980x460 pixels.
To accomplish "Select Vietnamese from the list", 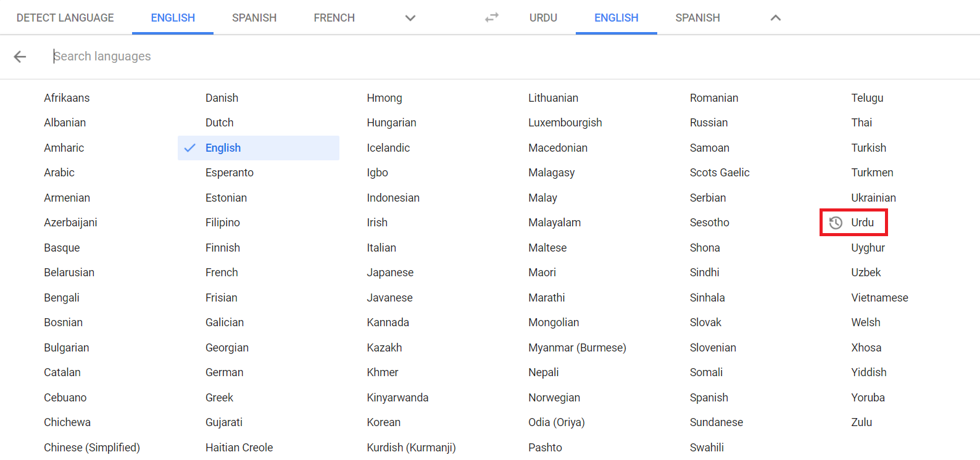I will [879, 298].
